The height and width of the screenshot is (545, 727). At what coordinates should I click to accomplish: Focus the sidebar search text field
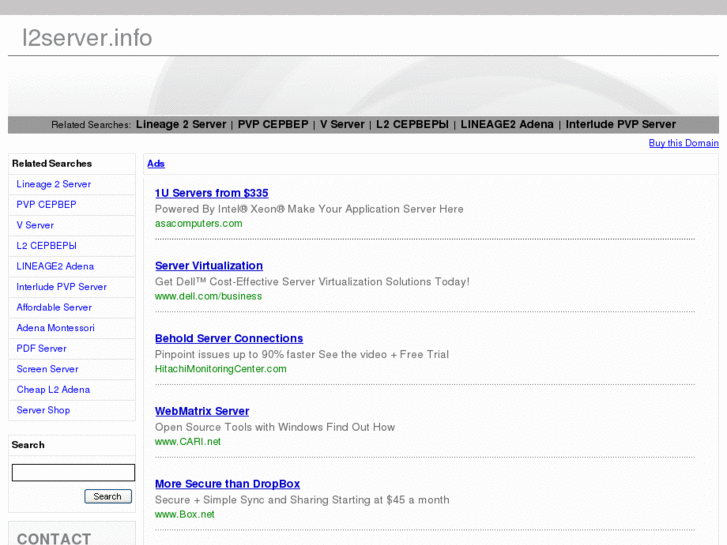coord(73,473)
